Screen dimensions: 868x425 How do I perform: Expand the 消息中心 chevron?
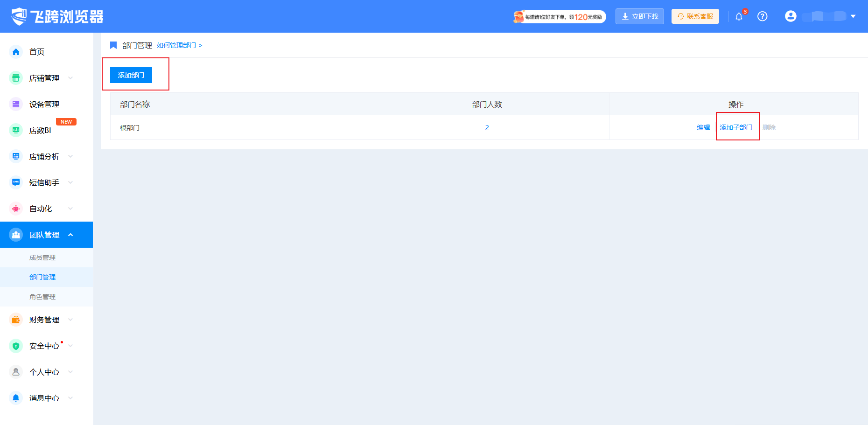[x=70, y=398]
